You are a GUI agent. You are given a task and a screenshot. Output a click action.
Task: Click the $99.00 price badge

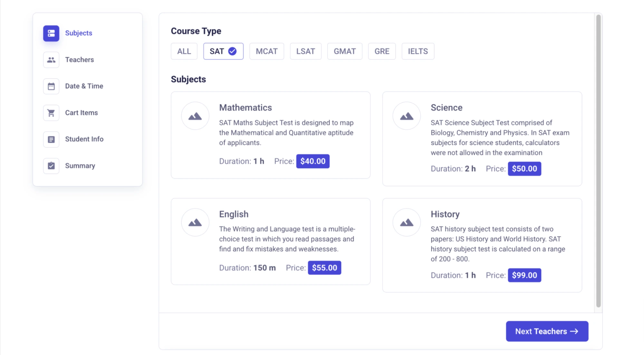pyautogui.click(x=524, y=275)
